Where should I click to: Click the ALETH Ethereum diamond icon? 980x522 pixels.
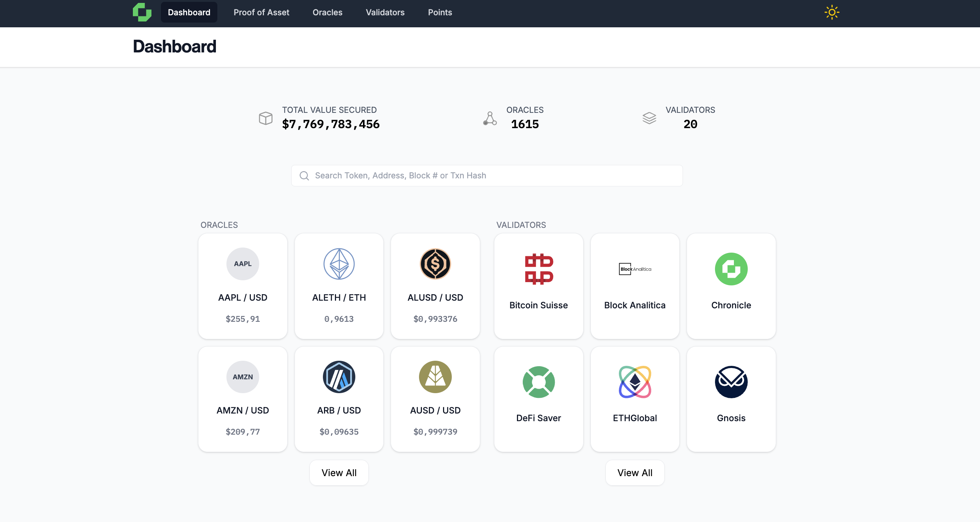pos(339,264)
